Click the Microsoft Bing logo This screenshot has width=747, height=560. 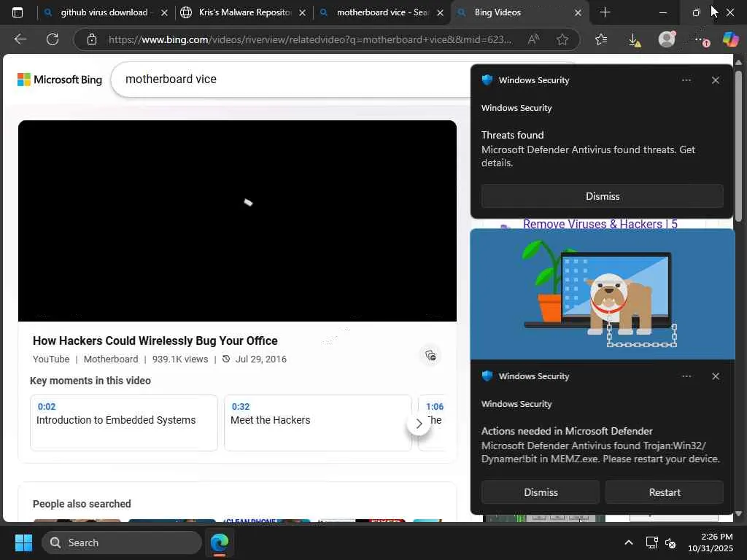tap(60, 79)
